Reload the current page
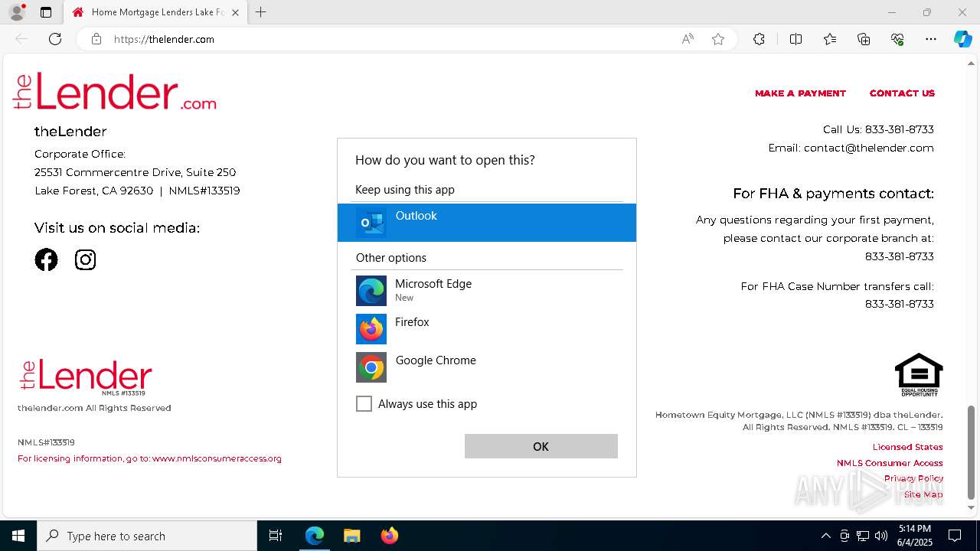Image resolution: width=980 pixels, height=551 pixels. coord(55,39)
